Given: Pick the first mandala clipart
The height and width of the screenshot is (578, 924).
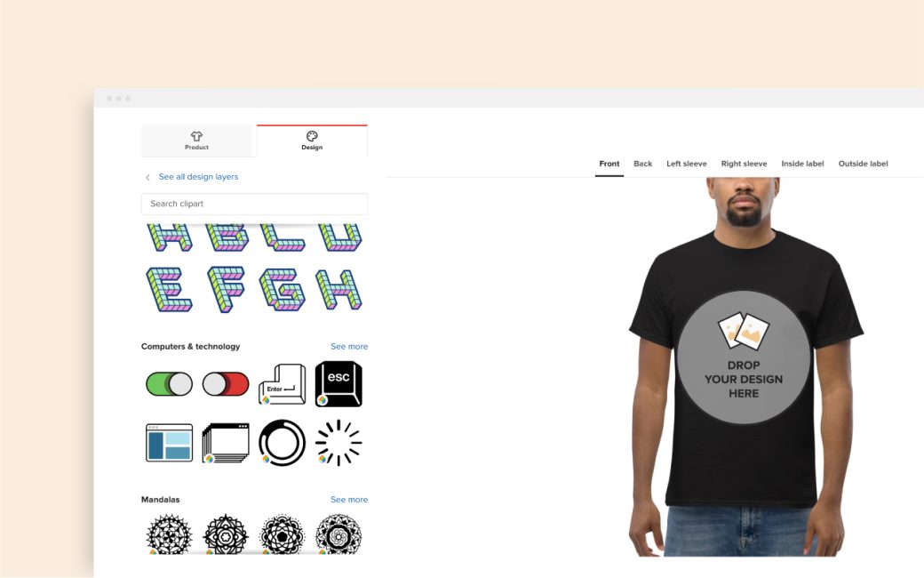Looking at the screenshot, I should (169, 534).
